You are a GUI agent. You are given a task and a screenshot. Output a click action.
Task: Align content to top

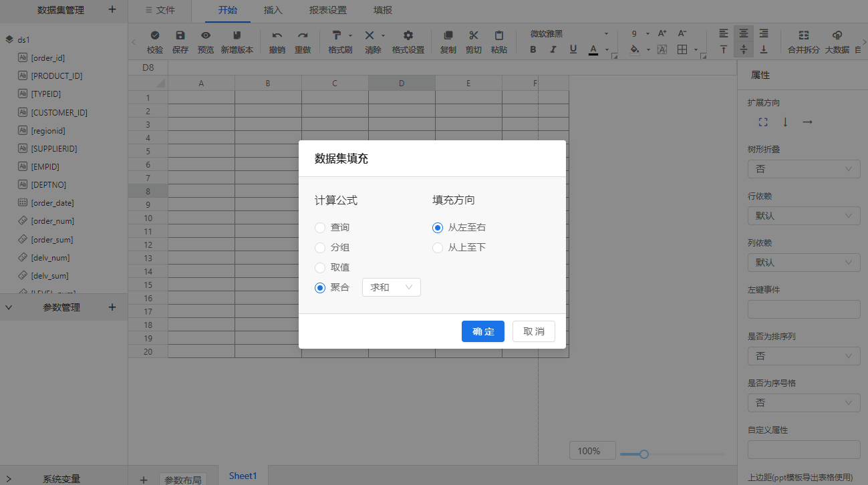click(x=724, y=49)
